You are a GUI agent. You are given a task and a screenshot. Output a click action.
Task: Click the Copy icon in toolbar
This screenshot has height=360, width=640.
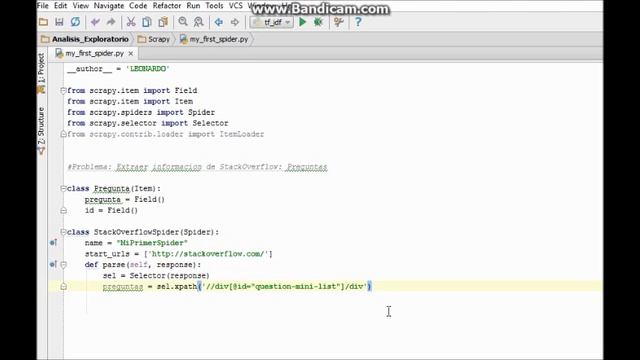pos(147,22)
